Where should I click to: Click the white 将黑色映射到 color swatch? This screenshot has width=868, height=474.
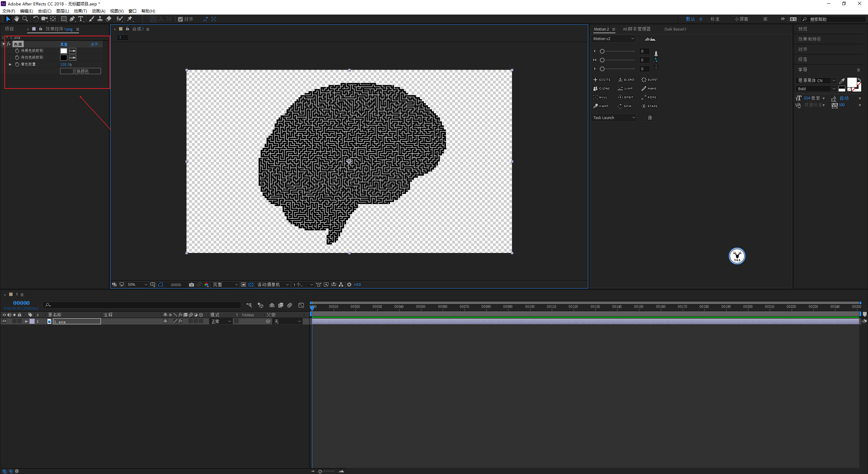tap(64, 51)
